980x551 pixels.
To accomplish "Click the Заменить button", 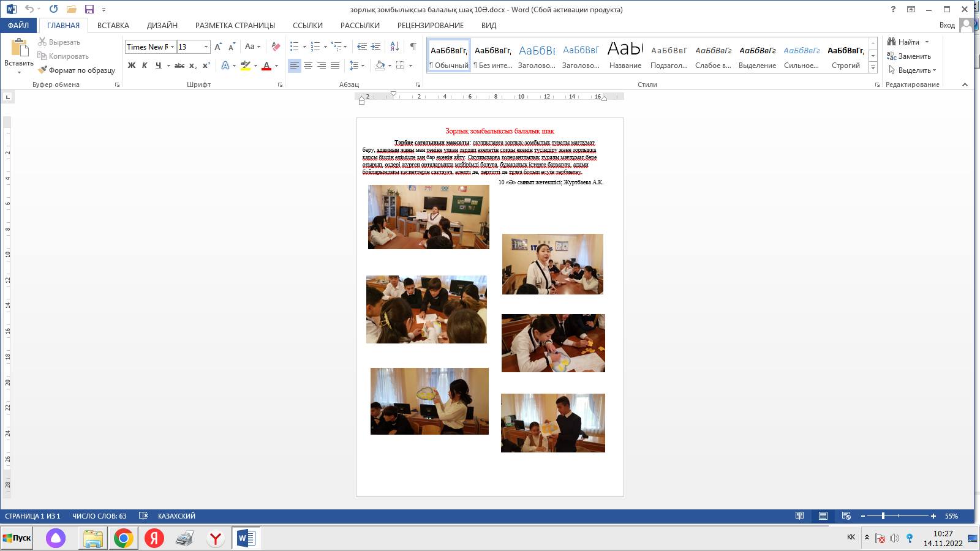I will [909, 56].
